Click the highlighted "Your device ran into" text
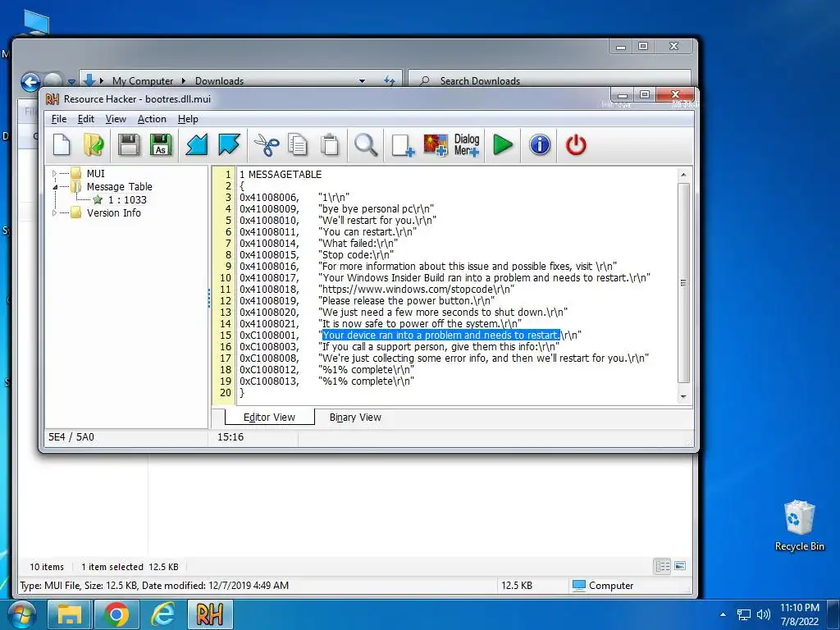840x630 pixels. click(441, 336)
